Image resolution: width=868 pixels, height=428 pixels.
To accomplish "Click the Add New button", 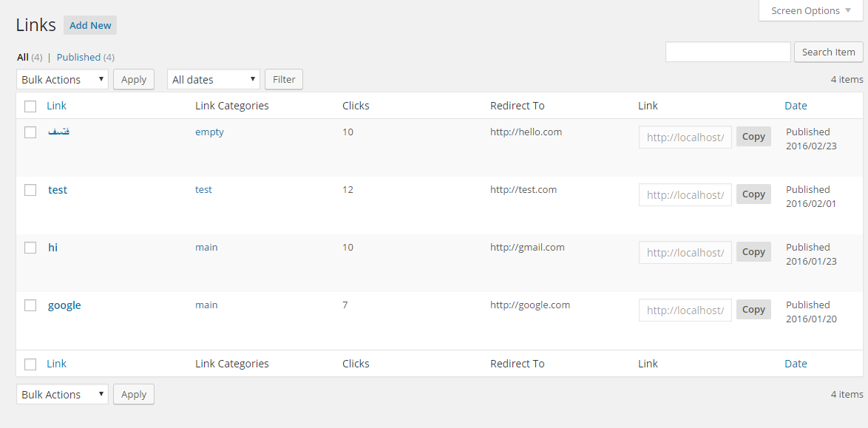I will [90, 25].
